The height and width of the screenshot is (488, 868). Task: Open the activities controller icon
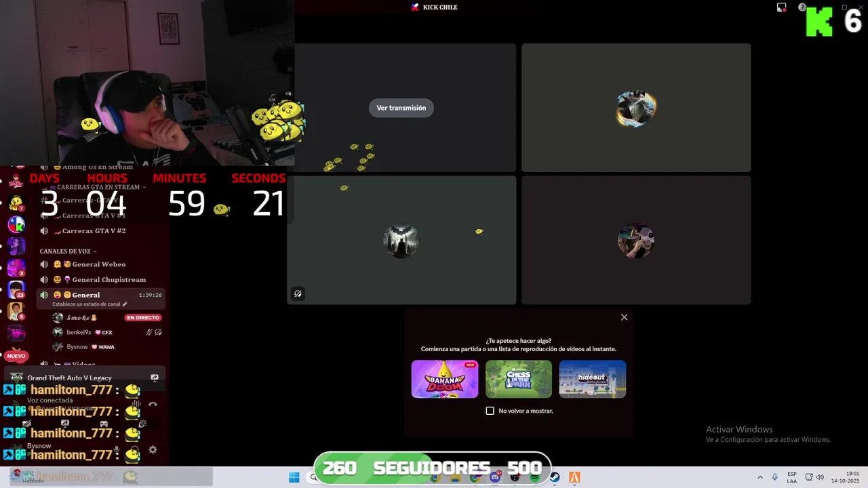pos(104,424)
